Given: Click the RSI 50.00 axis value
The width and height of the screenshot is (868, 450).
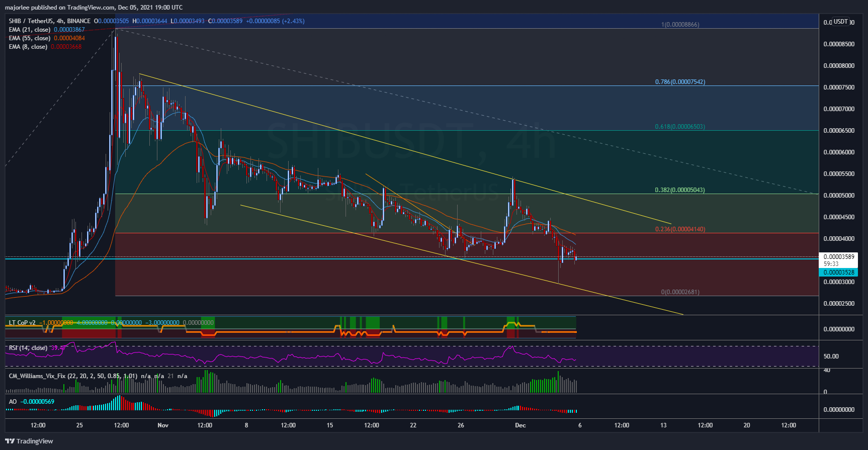Looking at the screenshot, I should (831, 356).
